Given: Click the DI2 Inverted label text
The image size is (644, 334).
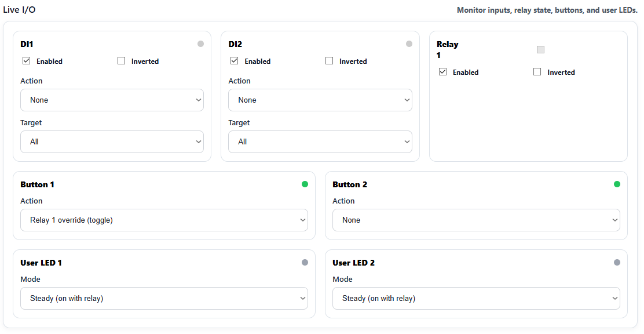Looking at the screenshot, I should pyautogui.click(x=353, y=61).
